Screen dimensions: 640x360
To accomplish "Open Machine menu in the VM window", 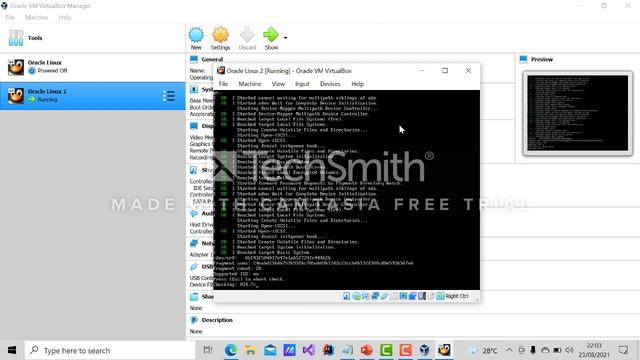I will coord(250,84).
